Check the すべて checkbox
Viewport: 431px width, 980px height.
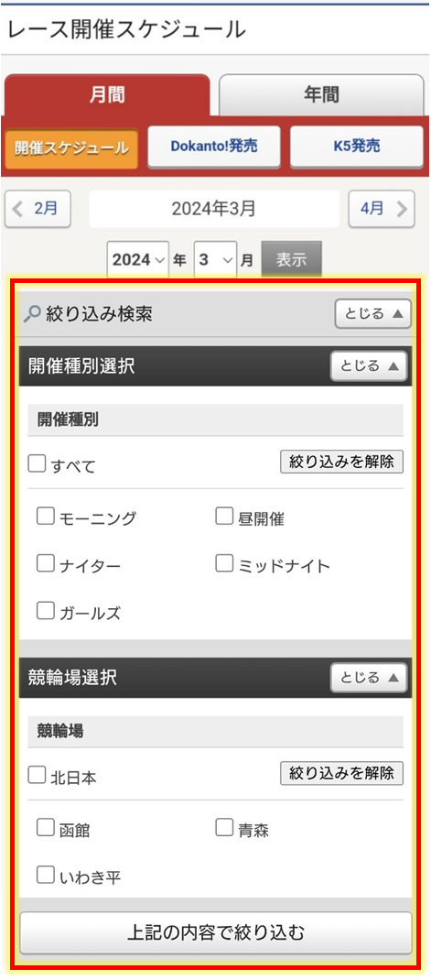(37, 463)
